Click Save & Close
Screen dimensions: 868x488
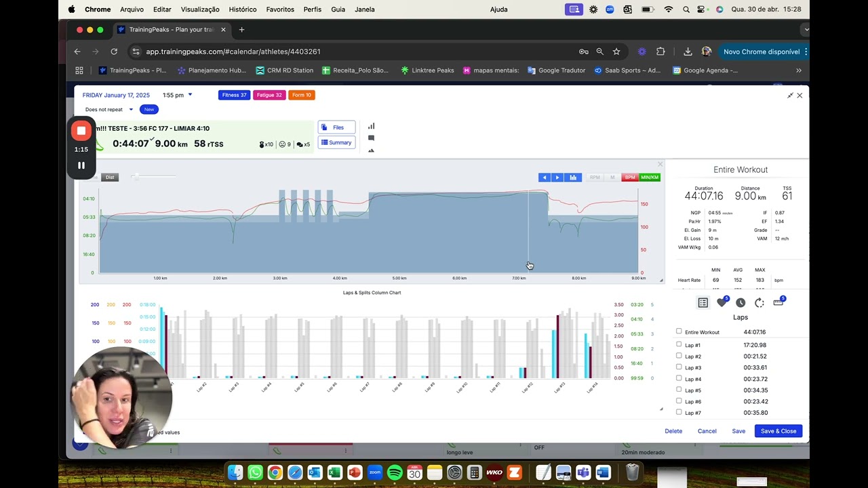pos(778,431)
